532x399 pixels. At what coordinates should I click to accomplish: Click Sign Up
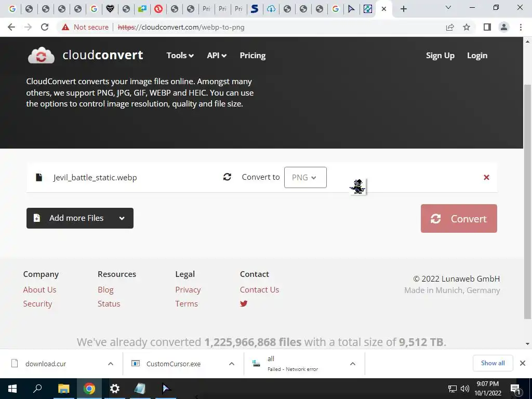(440, 55)
